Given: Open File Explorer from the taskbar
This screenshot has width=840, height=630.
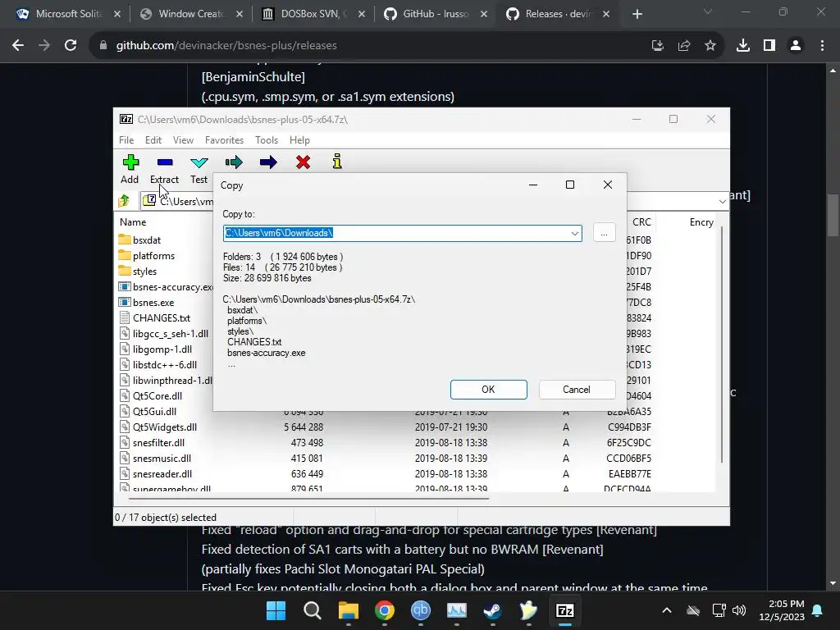Looking at the screenshot, I should click(348, 610).
